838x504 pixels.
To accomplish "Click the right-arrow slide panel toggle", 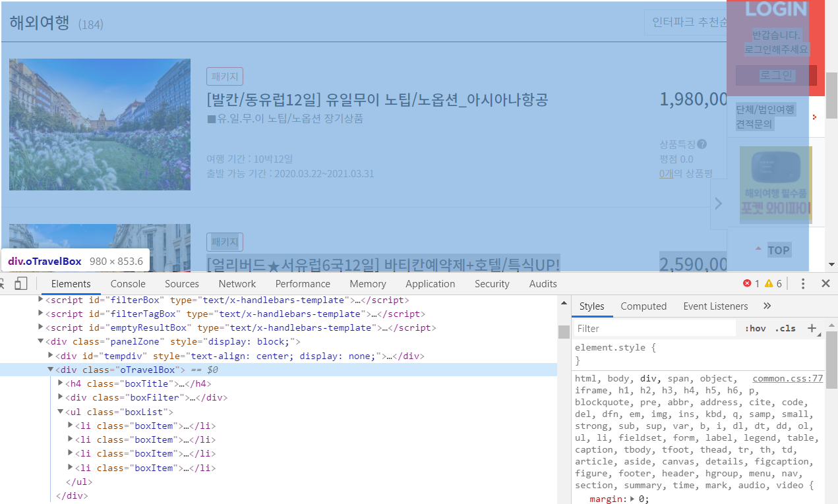I will point(719,204).
